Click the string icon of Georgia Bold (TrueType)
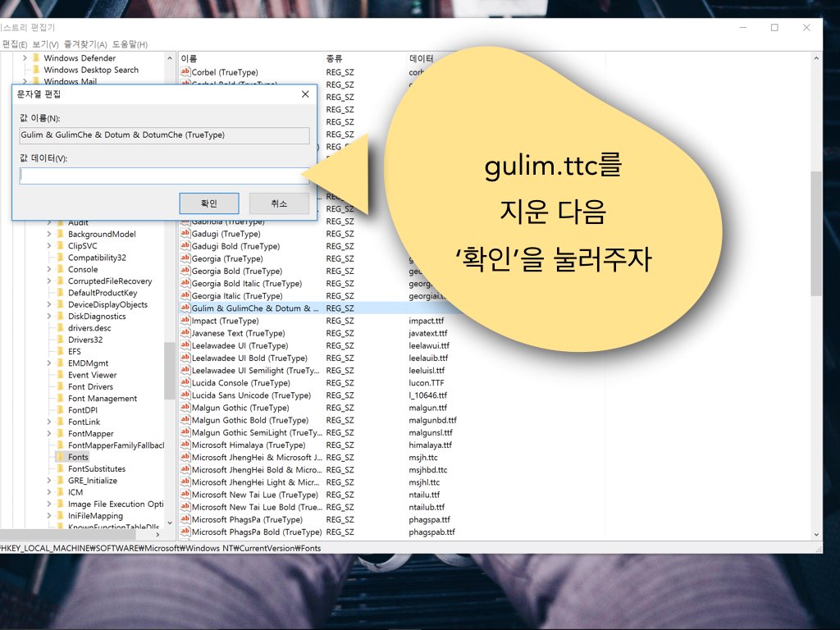 click(x=185, y=271)
